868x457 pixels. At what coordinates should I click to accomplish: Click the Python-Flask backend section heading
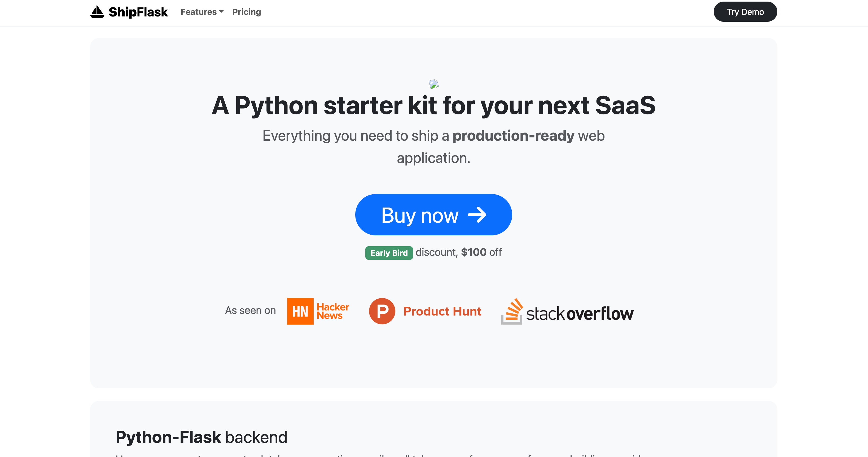[x=201, y=437]
